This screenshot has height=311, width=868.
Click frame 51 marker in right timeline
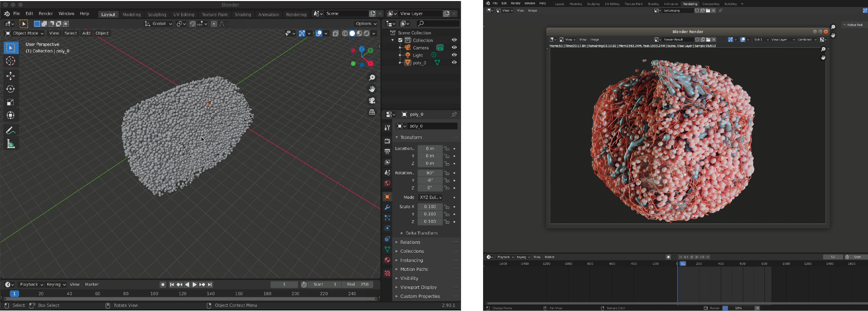click(x=683, y=264)
